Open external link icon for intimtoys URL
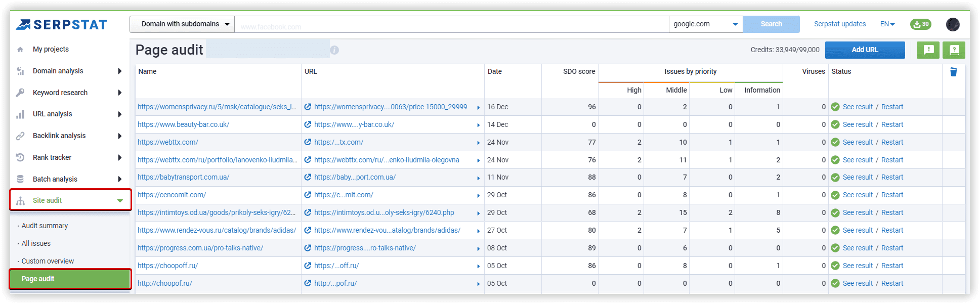Viewport: 980px width, 304px height. pos(308,212)
